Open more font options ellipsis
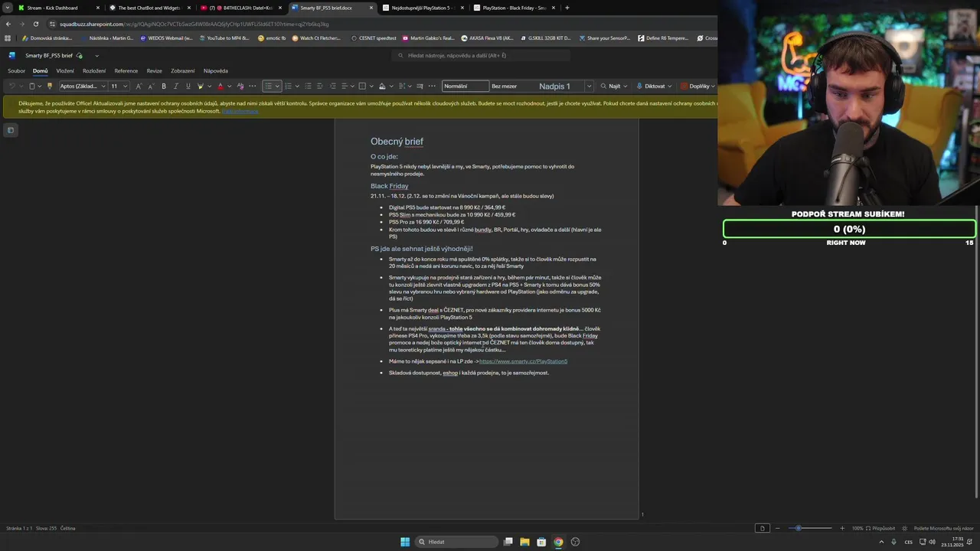 coord(253,86)
